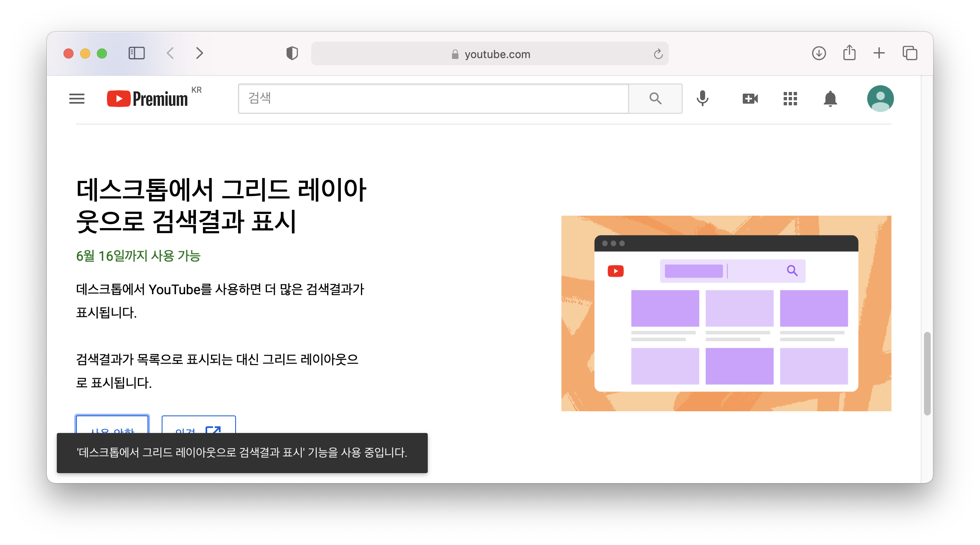
Task: Click the grid layout illustration image
Action: 726,313
